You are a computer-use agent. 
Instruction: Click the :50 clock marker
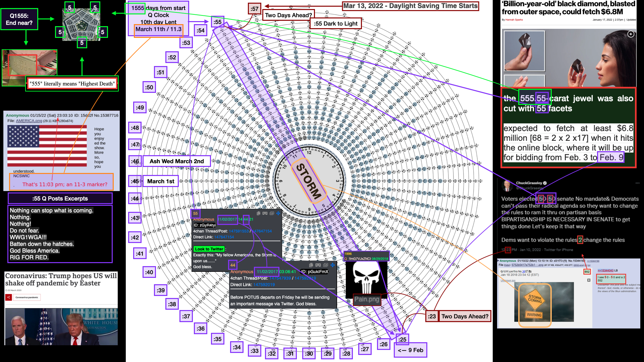tap(149, 87)
